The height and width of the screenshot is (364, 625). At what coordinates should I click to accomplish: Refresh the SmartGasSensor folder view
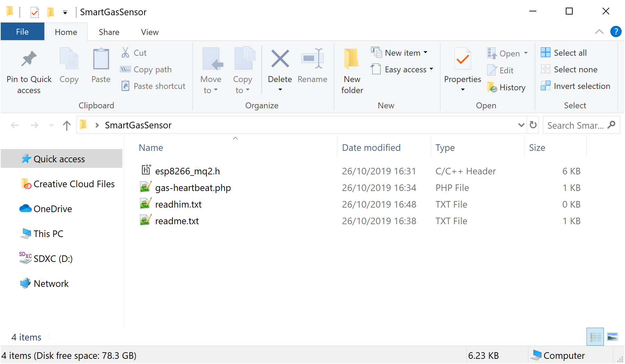coord(533,125)
